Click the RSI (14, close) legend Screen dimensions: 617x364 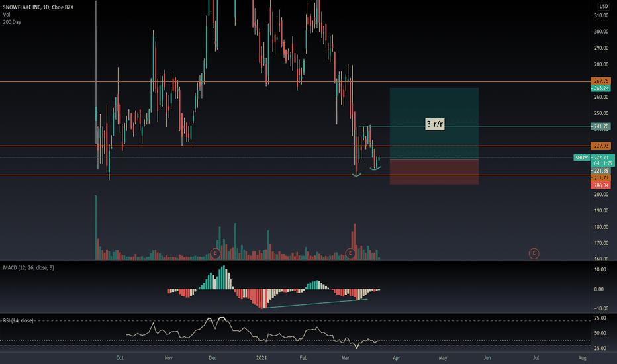click(18, 320)
